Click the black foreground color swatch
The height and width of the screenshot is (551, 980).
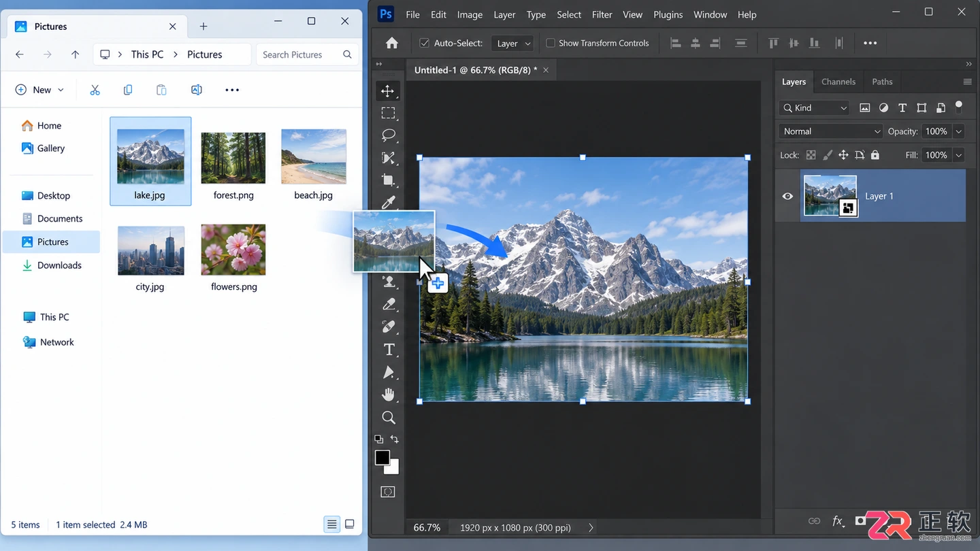[382, 457]
